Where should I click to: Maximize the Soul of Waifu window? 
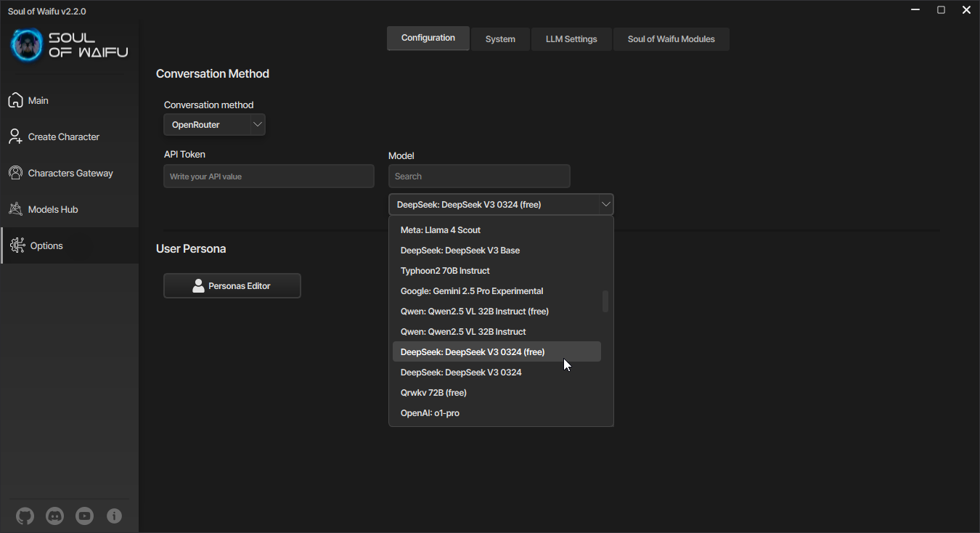941,10
